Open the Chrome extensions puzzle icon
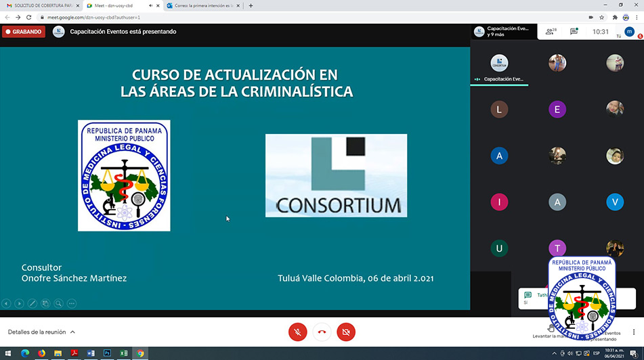Viewport: 644px width, 360px height. point(615,17)
